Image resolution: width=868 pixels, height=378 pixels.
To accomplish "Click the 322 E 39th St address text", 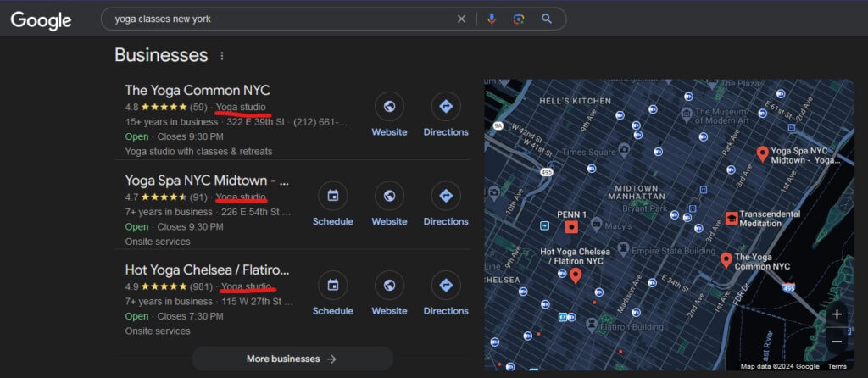I will pos(256,122).
